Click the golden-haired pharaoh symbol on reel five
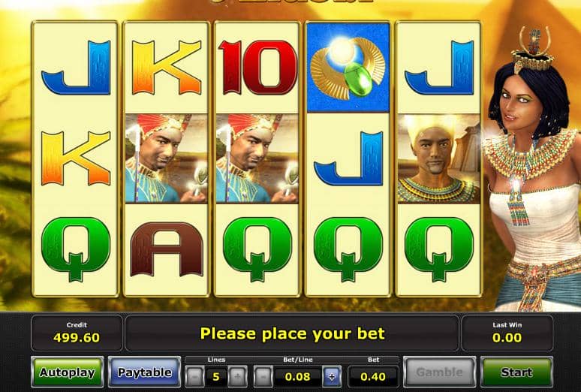 tap(438, 158)
